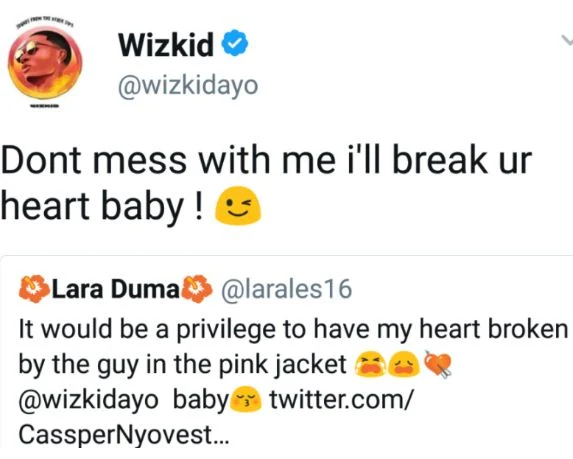Click the Wizkid display name
Viewport: 573px width, 459px height.
[x=166, y=44]
